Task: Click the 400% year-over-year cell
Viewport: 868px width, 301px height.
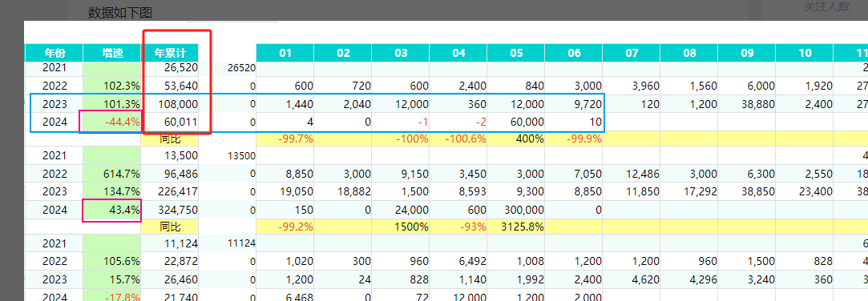Action: pos(516,138)
